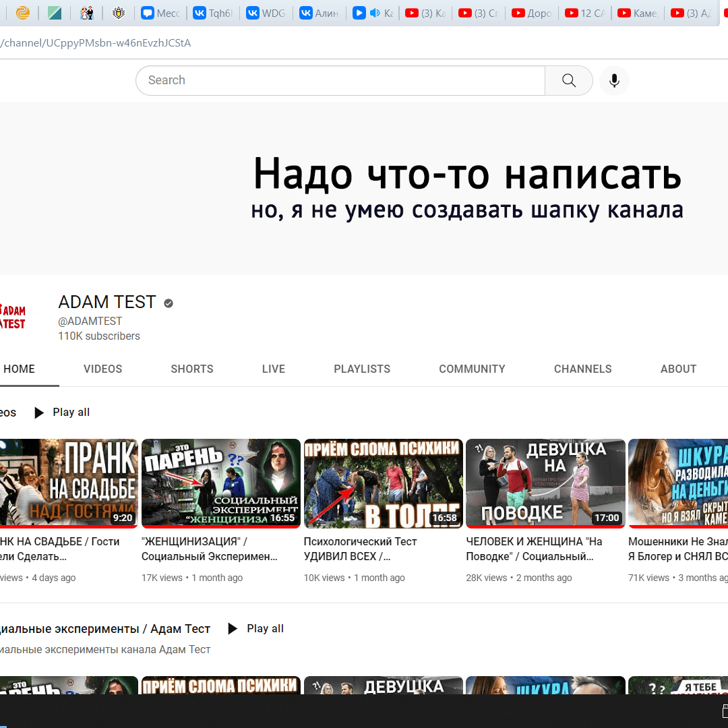Image resolution: width=728 pixels, height=728 pixels.
Task: Switch to the orange swirl icon browser tab
Action: (x=22, y=13)
